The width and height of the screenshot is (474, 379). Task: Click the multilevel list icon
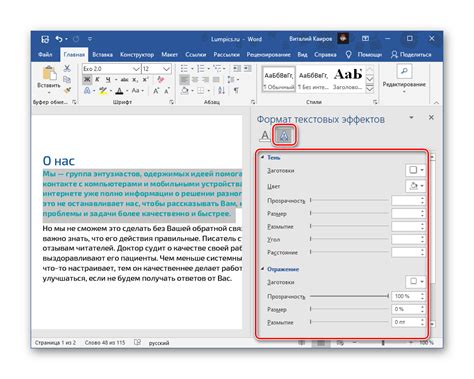[x=217, y=68]
